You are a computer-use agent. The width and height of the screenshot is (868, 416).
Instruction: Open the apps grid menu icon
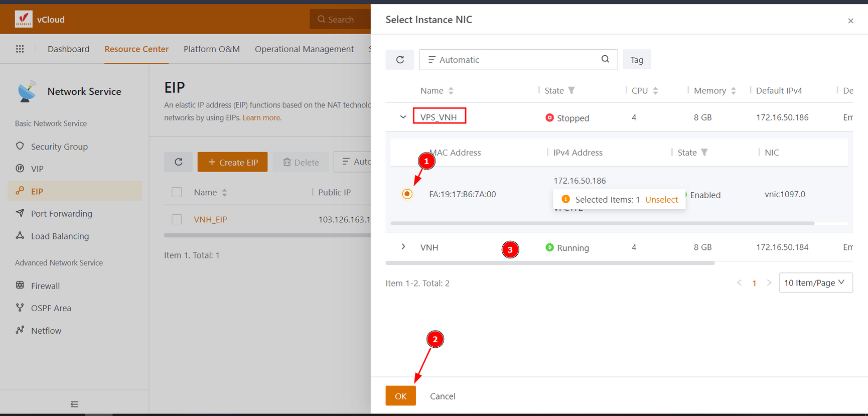(20, 49)
